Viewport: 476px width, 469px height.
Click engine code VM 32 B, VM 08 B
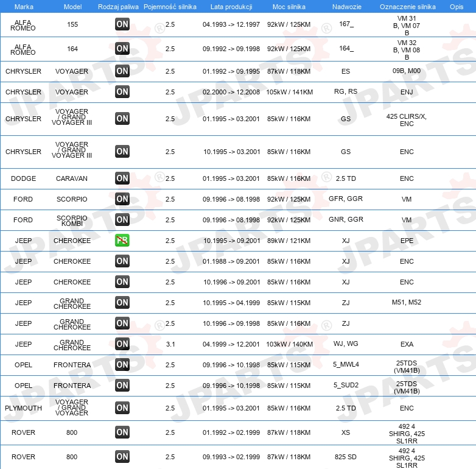click(x=407, y=50)
